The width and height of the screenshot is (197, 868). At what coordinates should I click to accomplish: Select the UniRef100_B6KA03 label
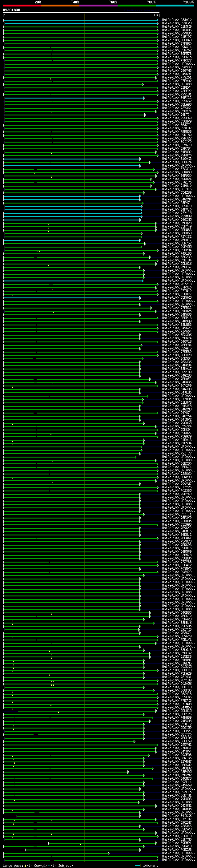[177, 172]
